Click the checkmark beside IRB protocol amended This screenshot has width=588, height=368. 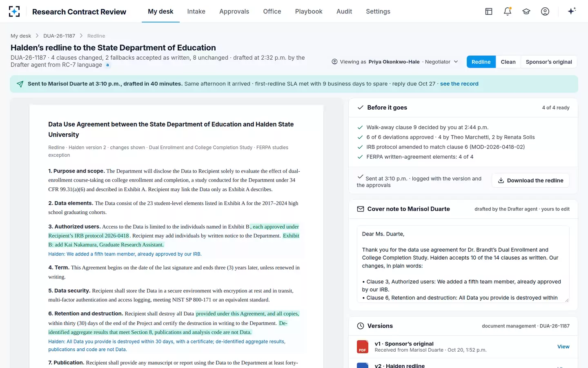coord(360,147)
